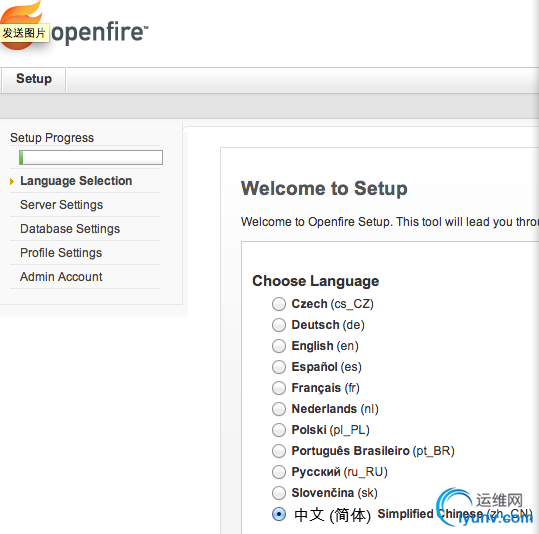The width and height of the screenshot is (539, 534).
Task: Select the Deutsch (de) radio button
Action: [279, 325]
